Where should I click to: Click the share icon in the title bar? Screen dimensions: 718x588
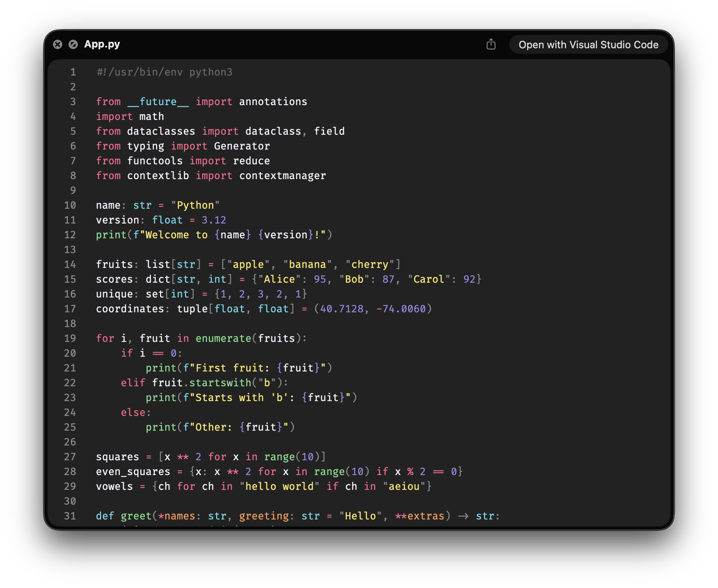[x=491, y=44]
